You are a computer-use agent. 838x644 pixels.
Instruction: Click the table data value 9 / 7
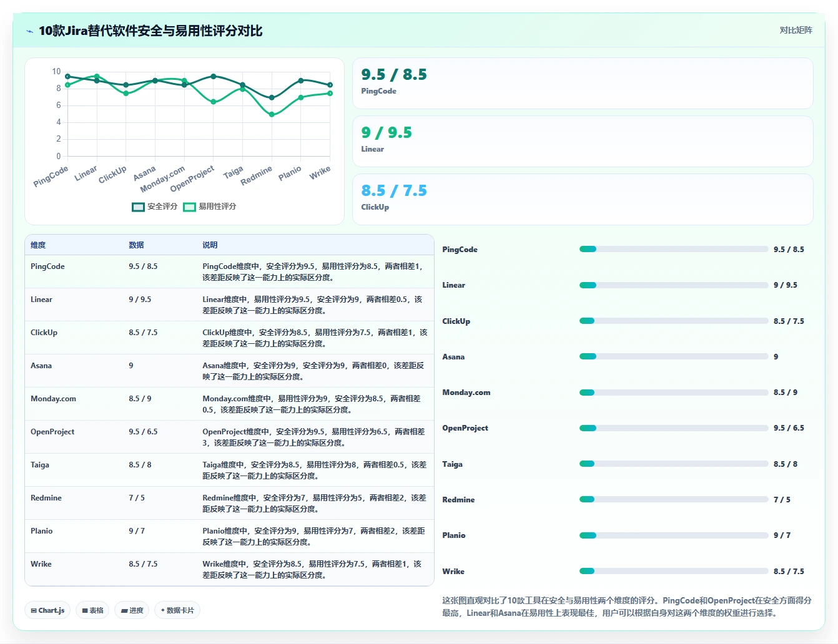pyautogui.click(x=137, y=531)
